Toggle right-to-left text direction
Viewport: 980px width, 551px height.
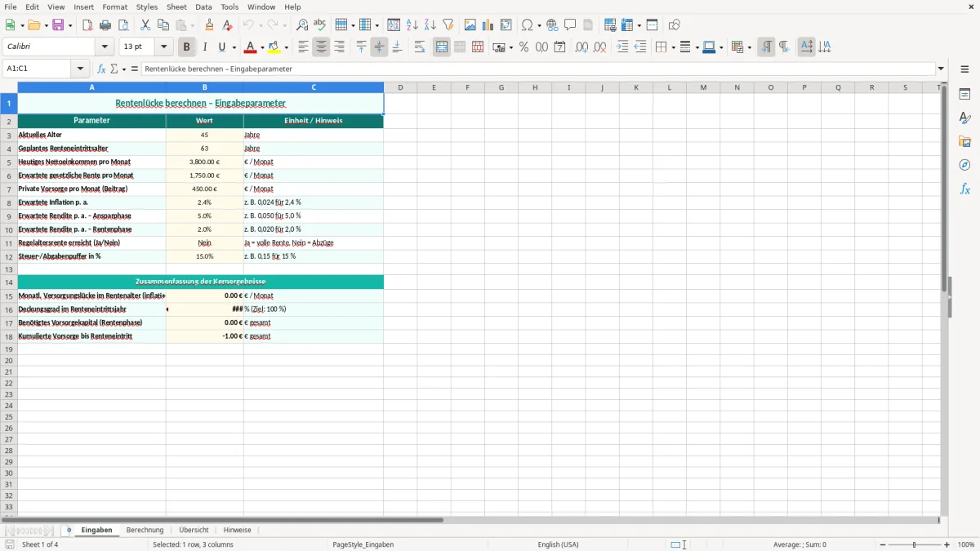coord(784,47)
